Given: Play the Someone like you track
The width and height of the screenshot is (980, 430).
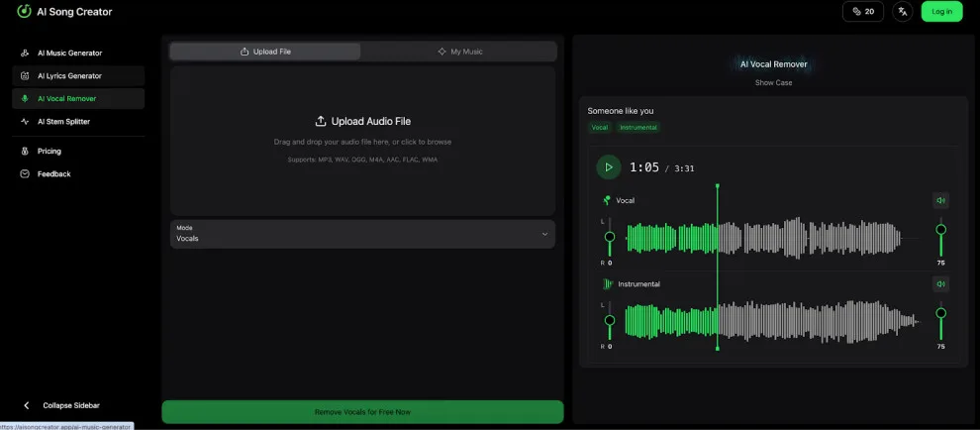Looking at the screenshot, I should [609, 167].
